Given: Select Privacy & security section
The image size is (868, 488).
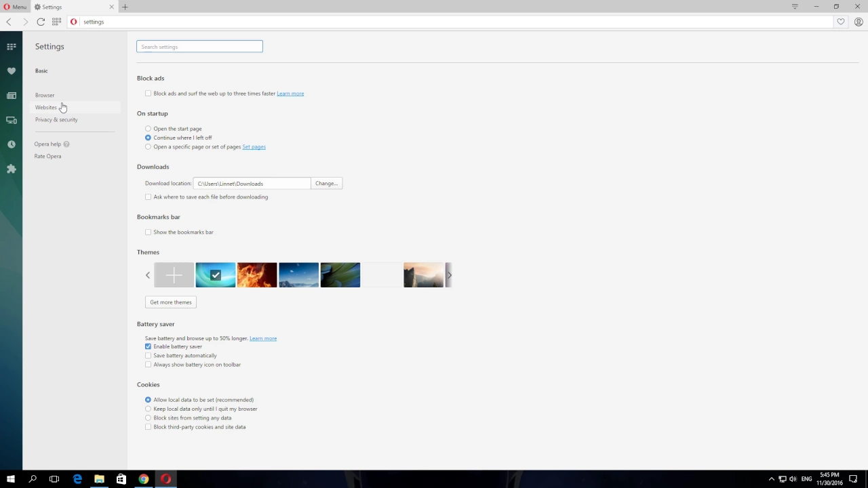Looking at the screenshot, I should pyautogui.click(x=56, y=119).
